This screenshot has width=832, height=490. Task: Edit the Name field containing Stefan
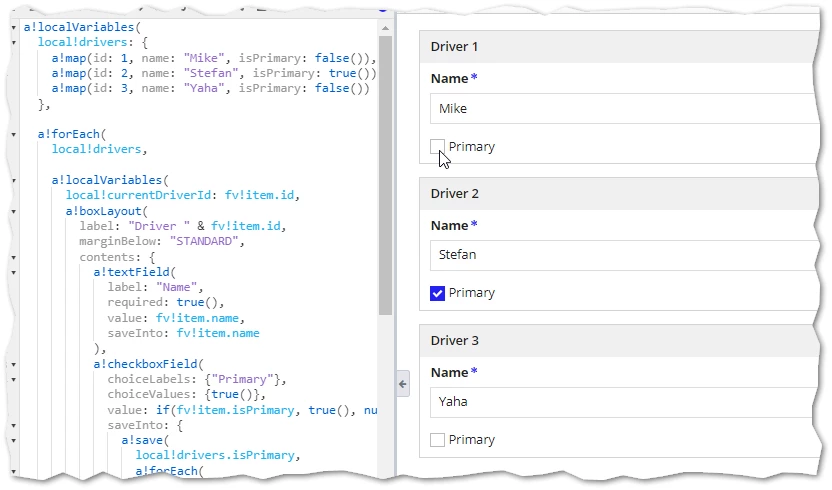coord(623,255)
